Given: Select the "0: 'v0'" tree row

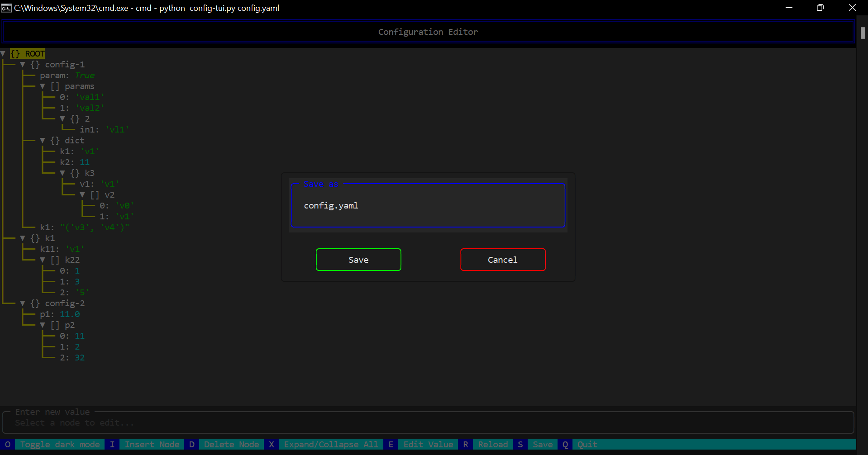Looking at the screenshot, I should 117,206.
